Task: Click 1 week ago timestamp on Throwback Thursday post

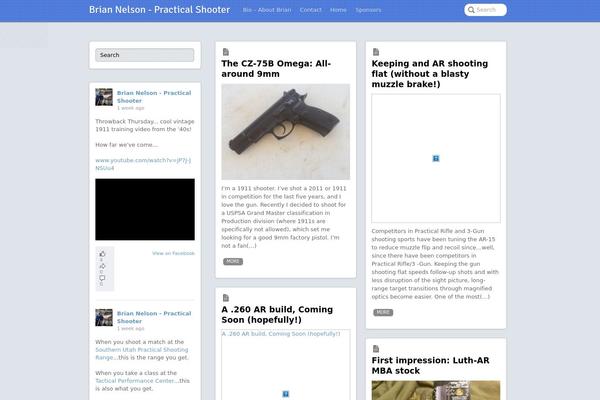Action: pyautogui.click(x=130, y=108)
